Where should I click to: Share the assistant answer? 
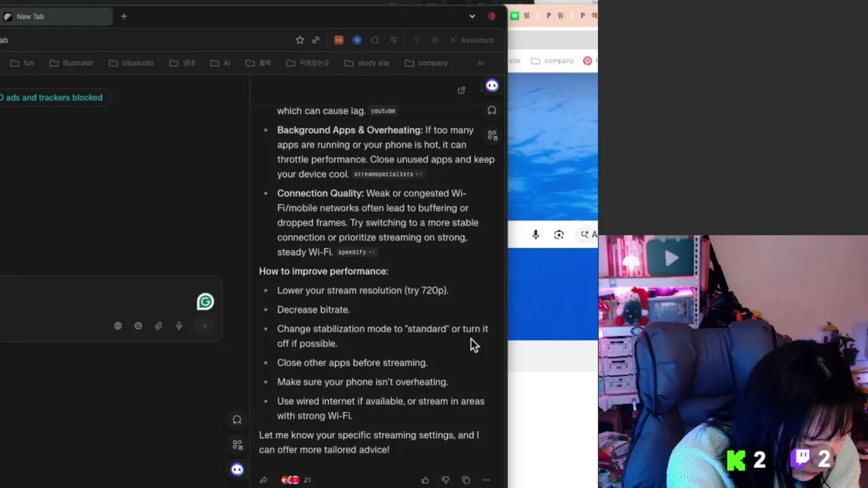pyautogui.click(x=264, y=480)
